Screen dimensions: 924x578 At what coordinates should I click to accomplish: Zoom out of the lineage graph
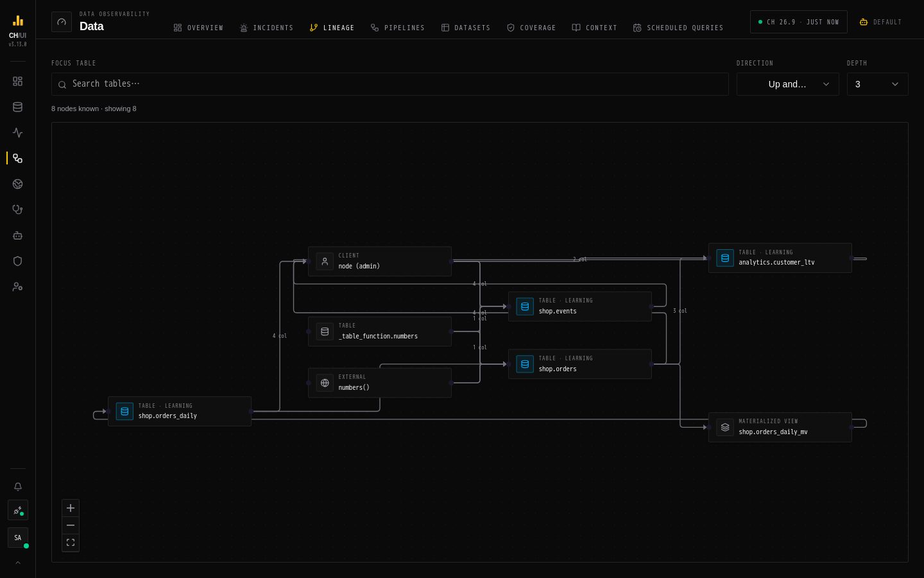71,525
